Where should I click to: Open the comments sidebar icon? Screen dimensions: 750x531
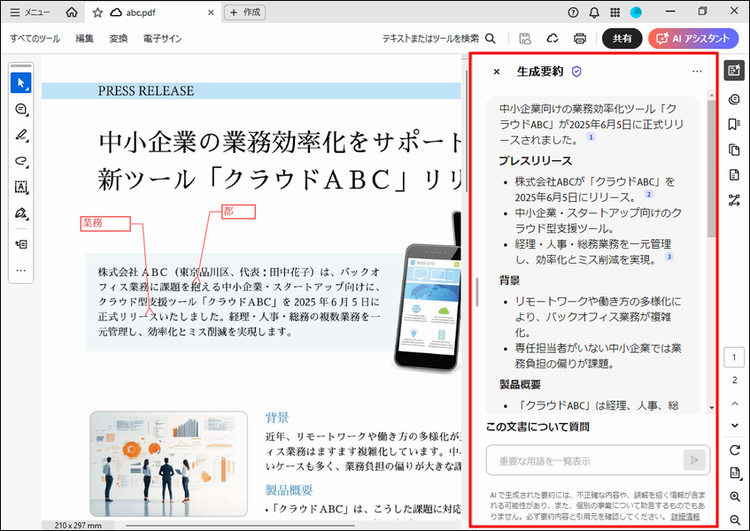[734, 100]
